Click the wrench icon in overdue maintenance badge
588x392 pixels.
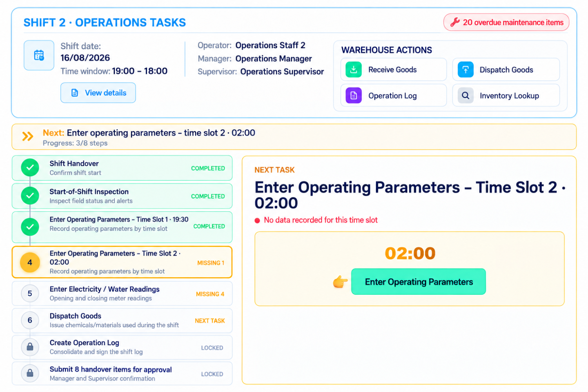[455, 22]
